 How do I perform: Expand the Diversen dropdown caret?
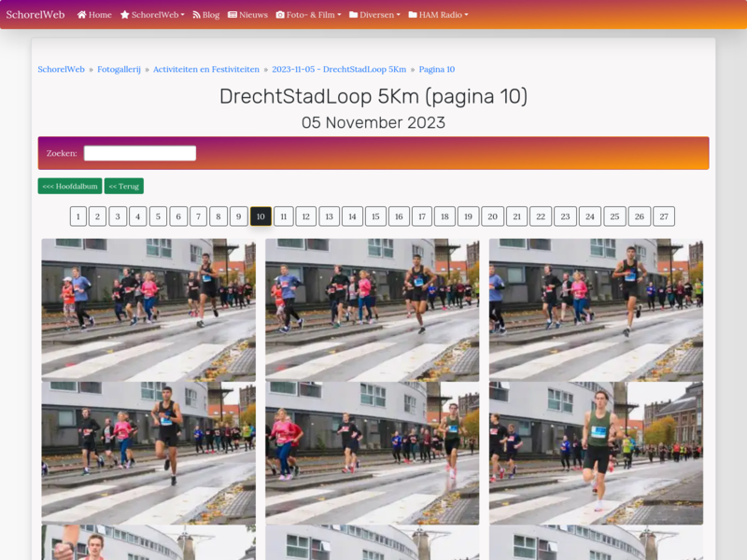[399, 15]
